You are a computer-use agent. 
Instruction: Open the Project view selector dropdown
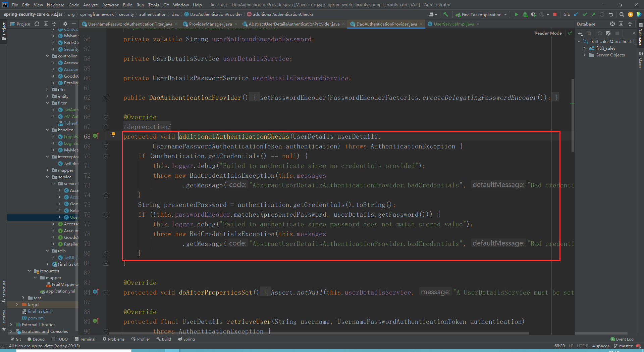(x=20, y=24)
